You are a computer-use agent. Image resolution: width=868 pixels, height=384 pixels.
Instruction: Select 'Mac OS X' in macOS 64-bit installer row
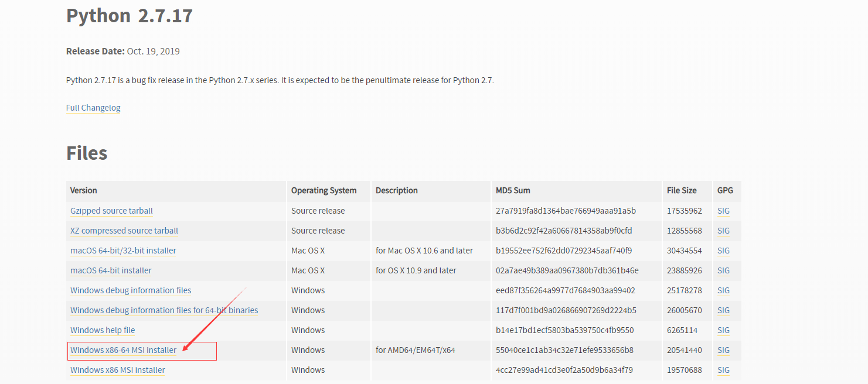point(308,270)
